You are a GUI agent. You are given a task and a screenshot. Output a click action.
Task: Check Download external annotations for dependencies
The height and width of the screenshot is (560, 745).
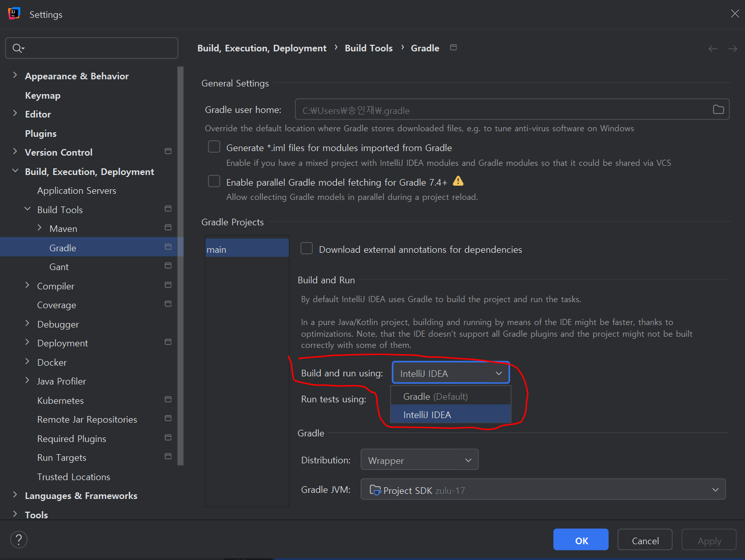[307, 249]
